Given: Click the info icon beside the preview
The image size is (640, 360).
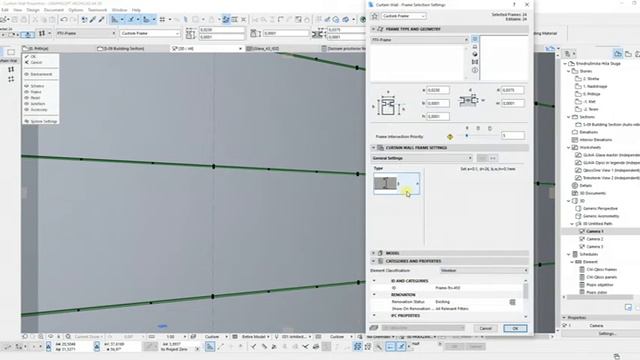Looking at the screenshot, I should click(475, 70).
